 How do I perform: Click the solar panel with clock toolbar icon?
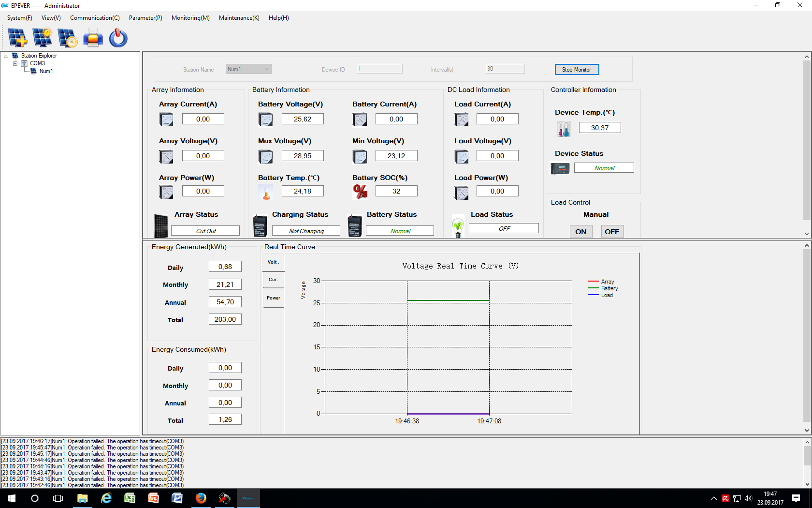pos(67,38)
